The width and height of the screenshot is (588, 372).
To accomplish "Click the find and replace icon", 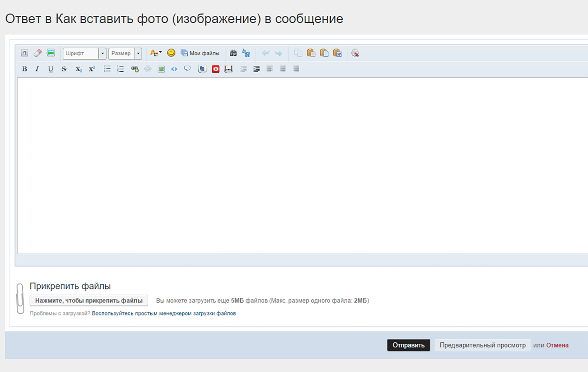I will point(246,53).
